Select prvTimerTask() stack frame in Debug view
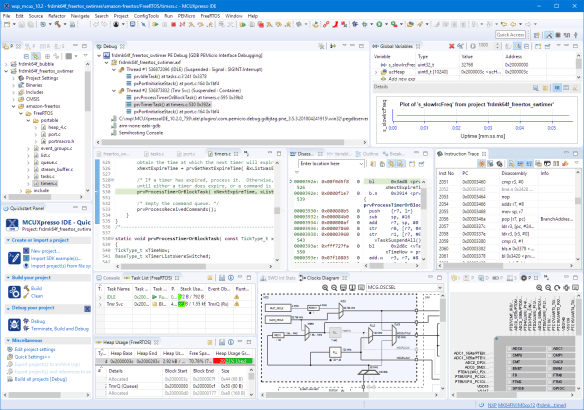The height and width of the screenshot is (410, 584). point(172,105)
